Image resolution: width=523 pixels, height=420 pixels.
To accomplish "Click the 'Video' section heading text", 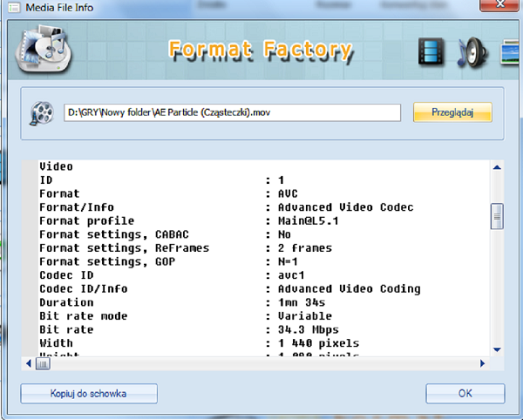I will tap(56, 166).
